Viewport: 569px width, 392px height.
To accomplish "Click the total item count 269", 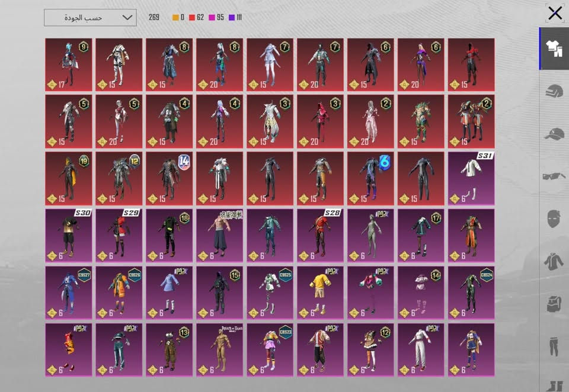I will [154, 17].
